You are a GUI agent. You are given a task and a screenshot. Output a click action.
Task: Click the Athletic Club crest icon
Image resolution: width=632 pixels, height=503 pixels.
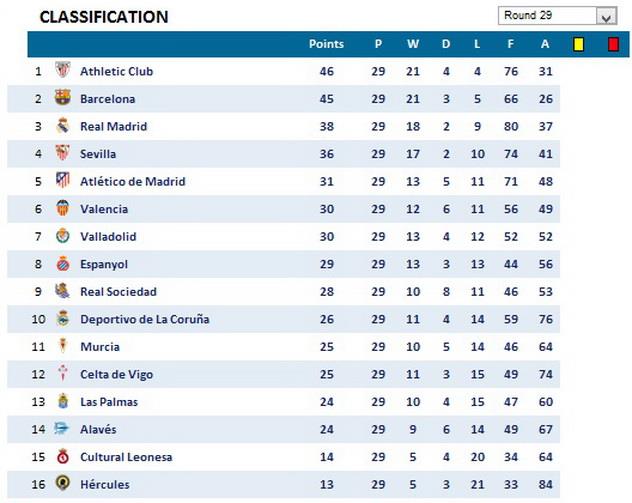[x=63, y=71]
